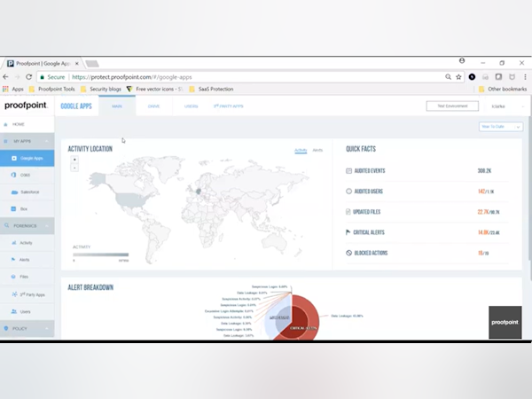The image size is (532, 399).
Task: Click the Audited Users circle icon
Action: tap(348, 192)
